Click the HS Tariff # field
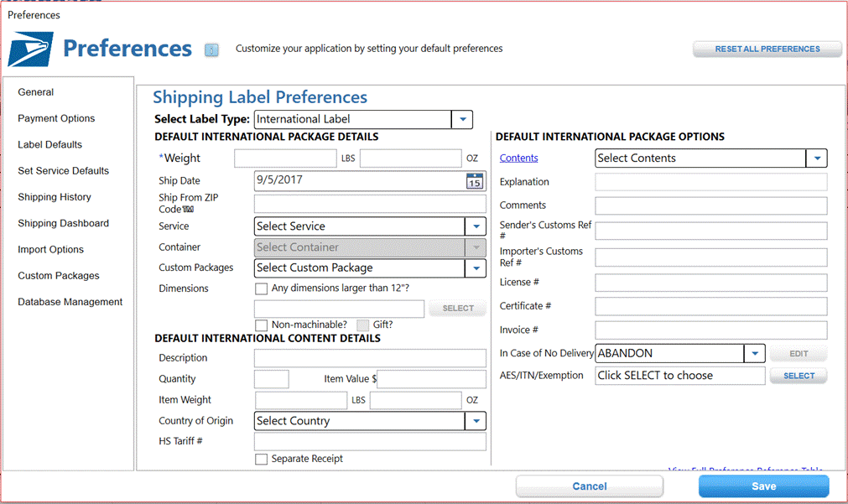Screen dimensions: 848x504 [370, 442]
